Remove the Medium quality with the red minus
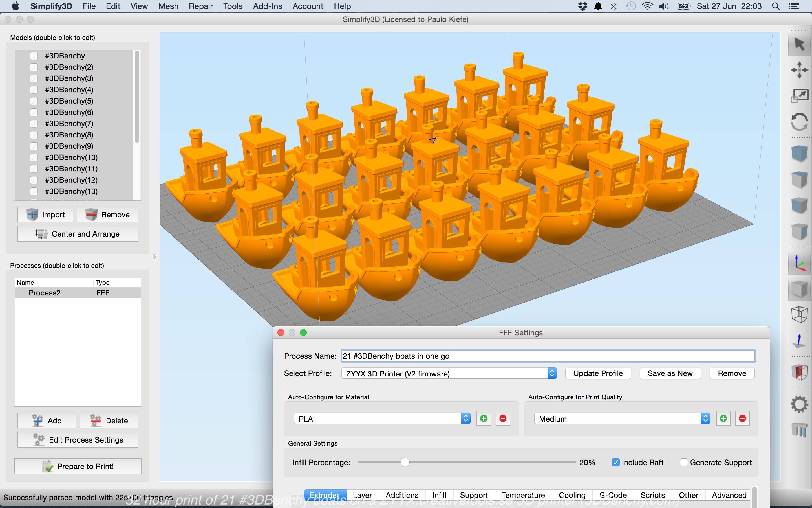The width and height of the screenshot is (812, 508). (742, 418)
